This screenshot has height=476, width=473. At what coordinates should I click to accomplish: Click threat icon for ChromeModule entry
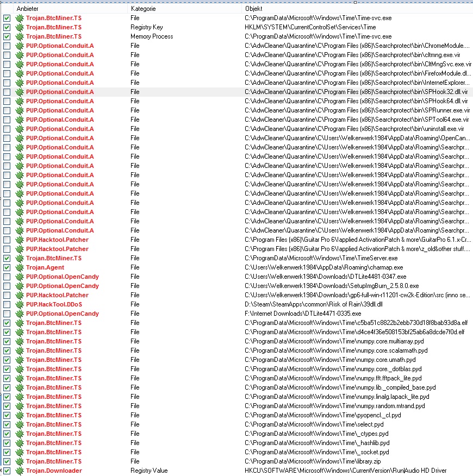click(x=20, y=46)
